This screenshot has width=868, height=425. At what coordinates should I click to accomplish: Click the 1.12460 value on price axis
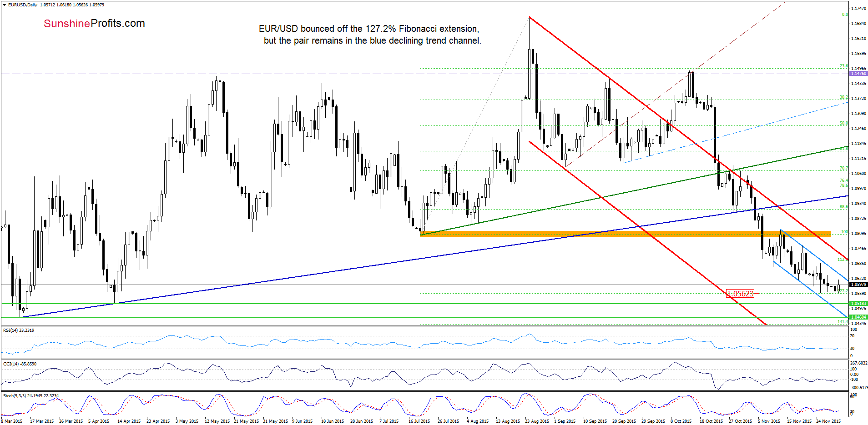pos(858,129)
